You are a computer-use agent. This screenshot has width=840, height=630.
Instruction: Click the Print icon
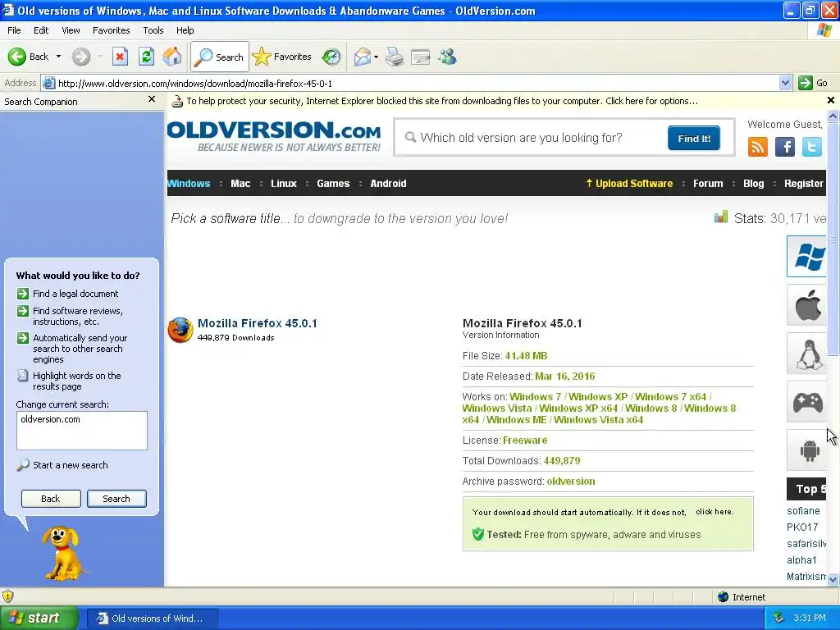tap(395, 57)
